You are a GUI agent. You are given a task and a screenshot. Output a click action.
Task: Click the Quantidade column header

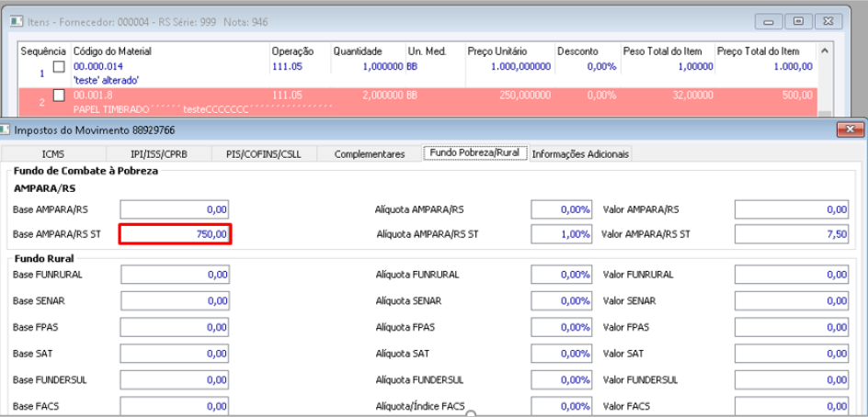358,51
